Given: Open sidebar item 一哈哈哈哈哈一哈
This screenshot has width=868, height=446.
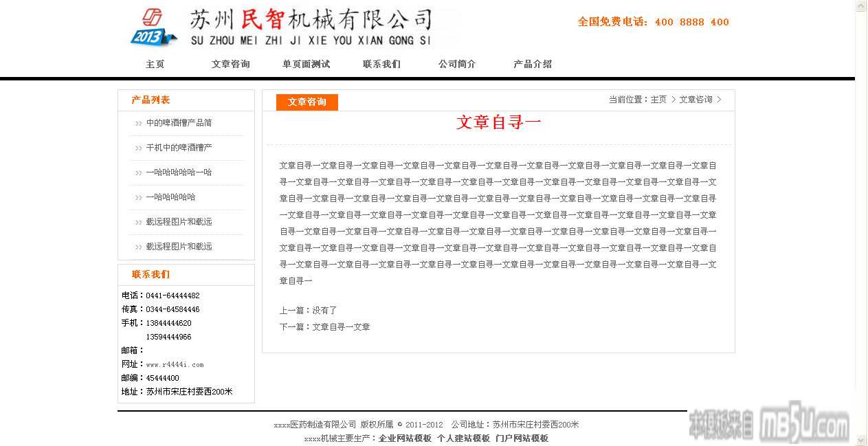Looking at the screenshot, I should [179, 172].
